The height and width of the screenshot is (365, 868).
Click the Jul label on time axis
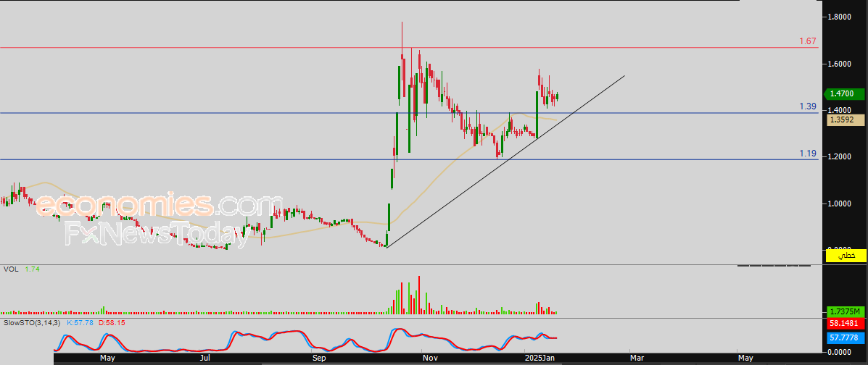pos(204,358)
